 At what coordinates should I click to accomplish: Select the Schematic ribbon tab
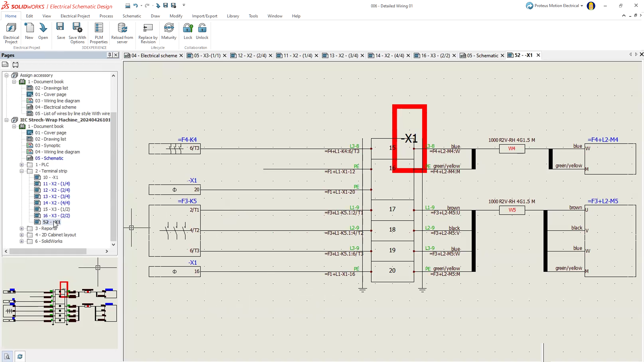pyautogui.click(x=131, y=16)
